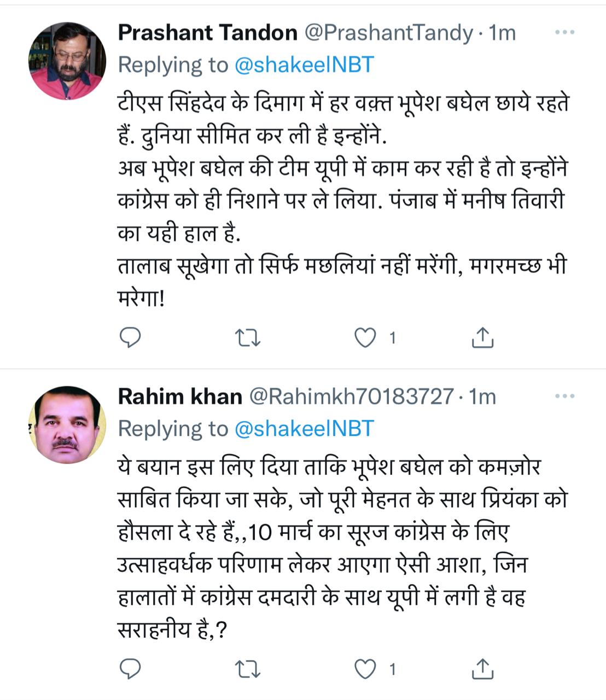
Task: Share Prashant Tandon's tweet
Action: pyautogui.click(x=482, y=338)
